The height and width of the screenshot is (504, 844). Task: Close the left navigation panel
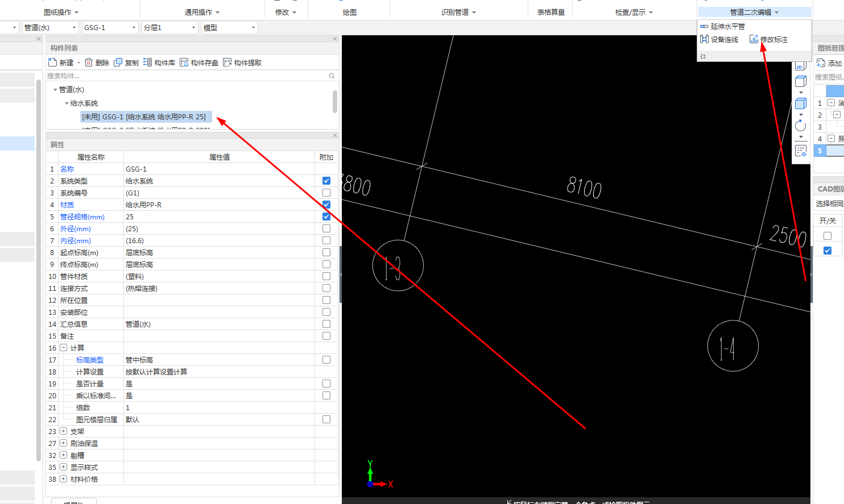(x=39, y=39)
